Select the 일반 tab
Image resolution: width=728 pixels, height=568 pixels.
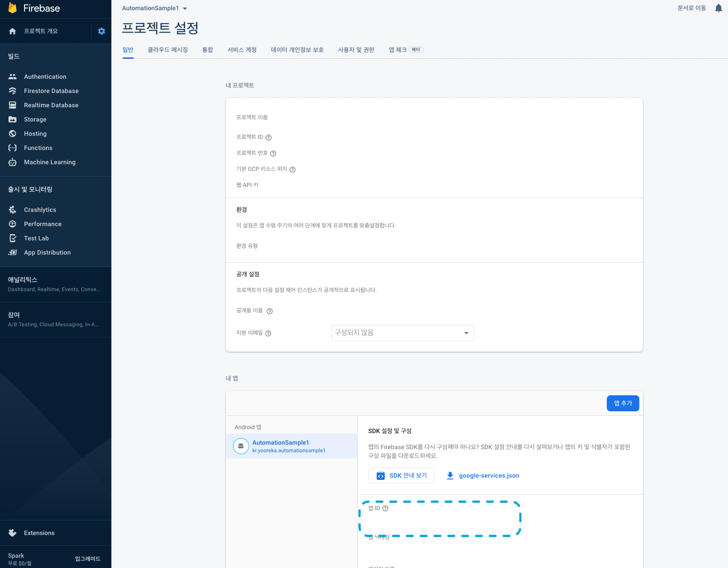pos(128,50)
